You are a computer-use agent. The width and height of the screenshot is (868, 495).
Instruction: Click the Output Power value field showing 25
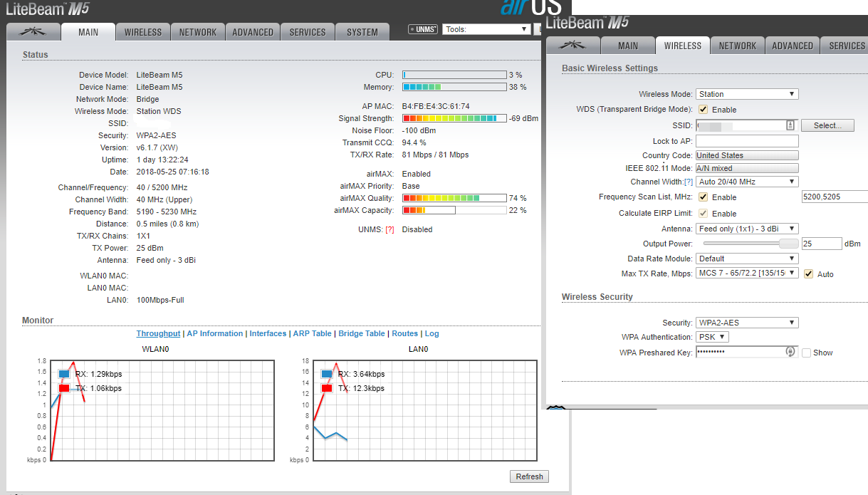click(821, 244)
